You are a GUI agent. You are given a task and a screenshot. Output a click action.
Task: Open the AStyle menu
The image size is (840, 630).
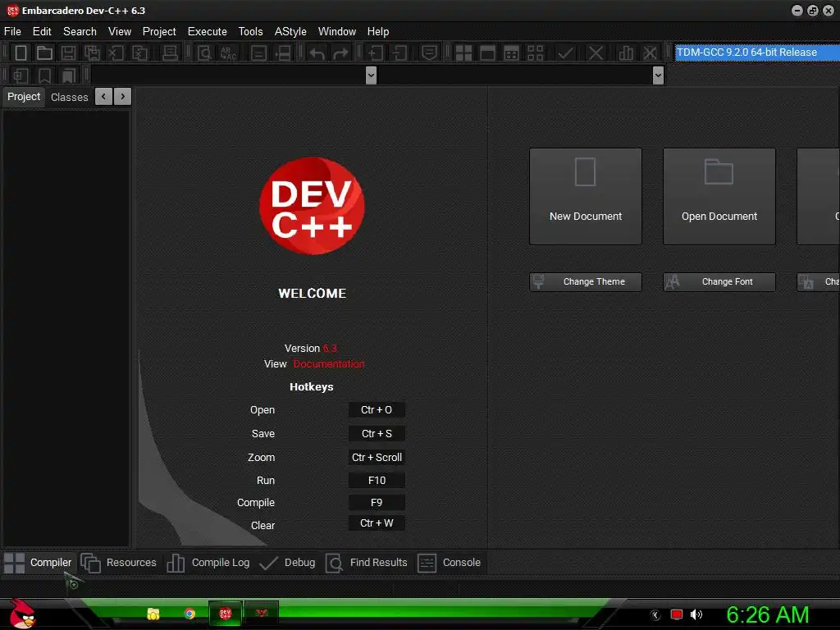point(290,32)
